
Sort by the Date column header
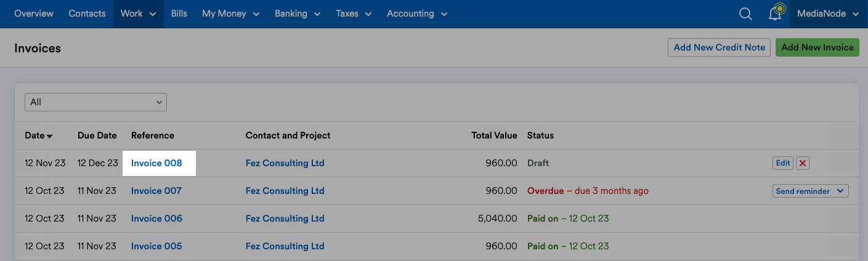point(38,135)
